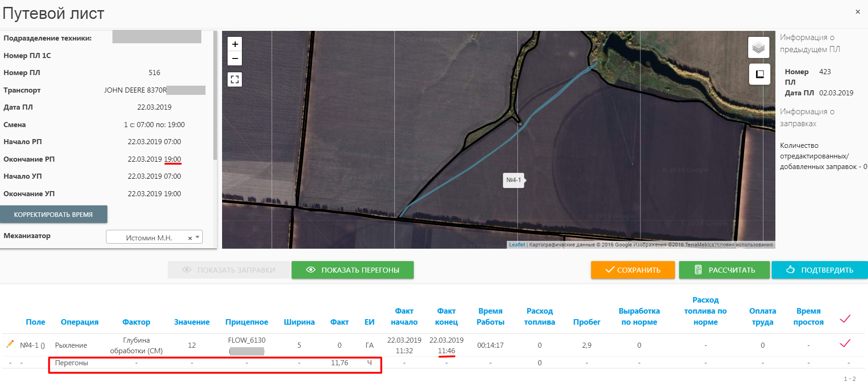Toggle fullscreen map view
Viewport: 868px width, 385px height.
pyautogui.click(x=235, y=79)
